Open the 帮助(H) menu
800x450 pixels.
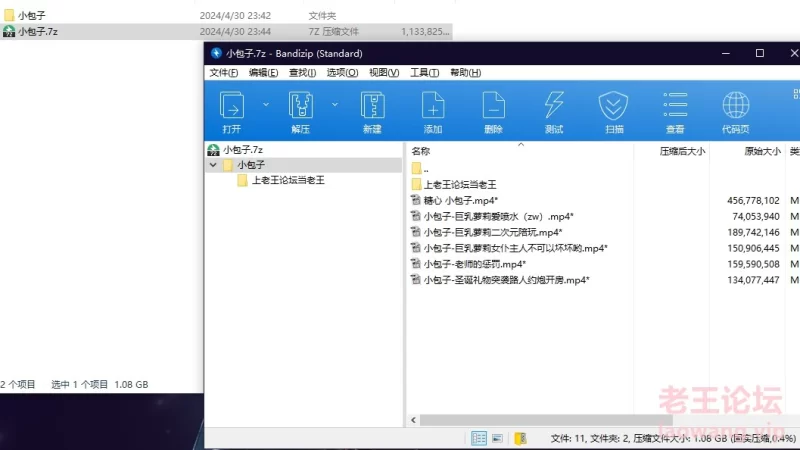pyautogui.click(x=465, y=72)
